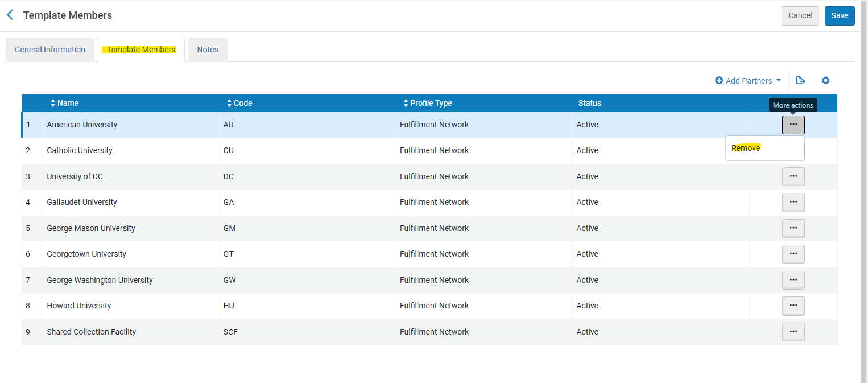Select George Washington University name
This screenshot has width=868, height=383.
pos(100,280)
